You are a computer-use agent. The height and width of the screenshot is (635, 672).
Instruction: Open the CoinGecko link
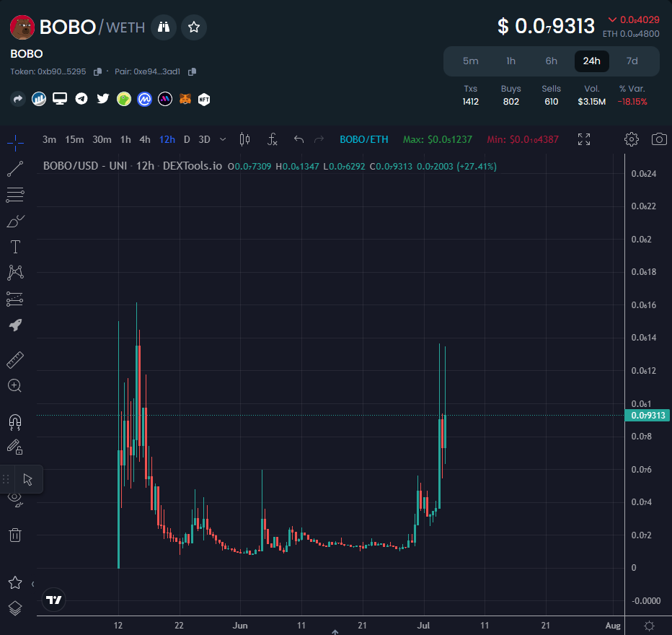click(124, 100)
